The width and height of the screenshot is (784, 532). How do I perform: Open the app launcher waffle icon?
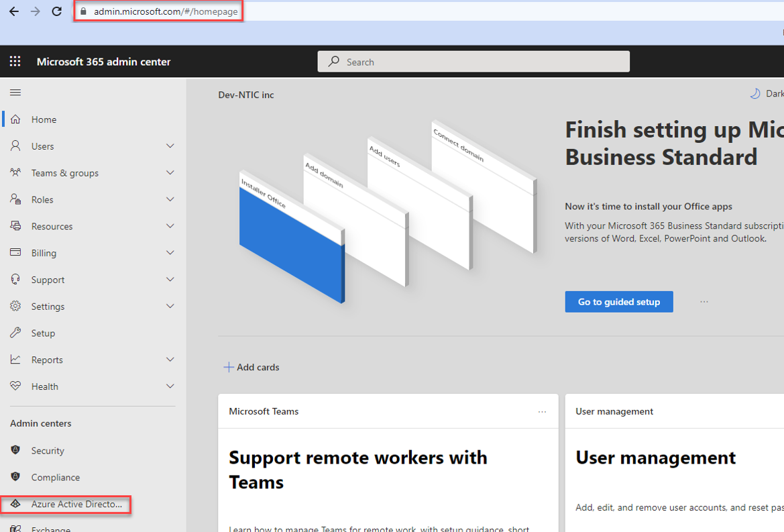(x=15, y=62)
